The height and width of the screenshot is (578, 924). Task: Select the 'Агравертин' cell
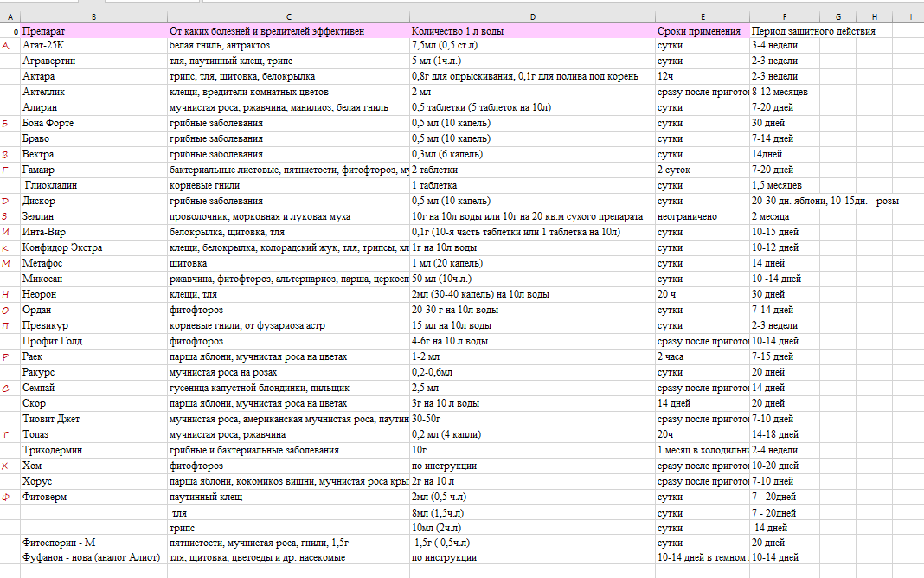[x=93, y=61]
